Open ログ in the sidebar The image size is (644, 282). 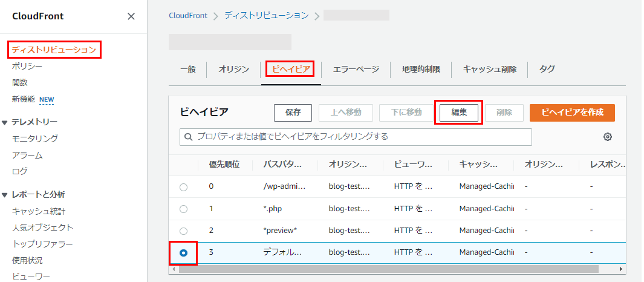pos(20,171)
